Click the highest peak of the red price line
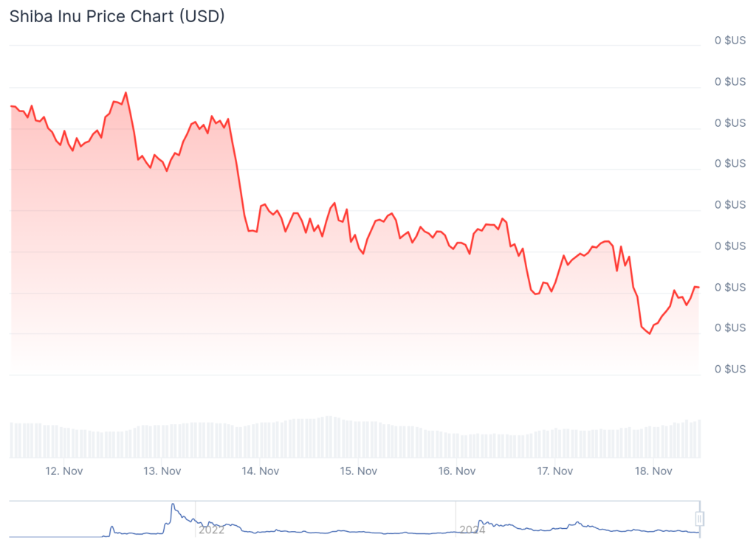Screen dimensions: 756x551 [x=126, y=93]
